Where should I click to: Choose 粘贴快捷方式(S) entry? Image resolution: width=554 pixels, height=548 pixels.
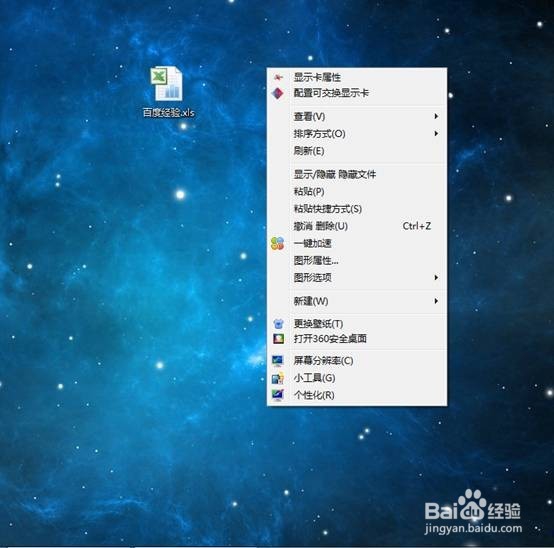[x=357, y=209]
